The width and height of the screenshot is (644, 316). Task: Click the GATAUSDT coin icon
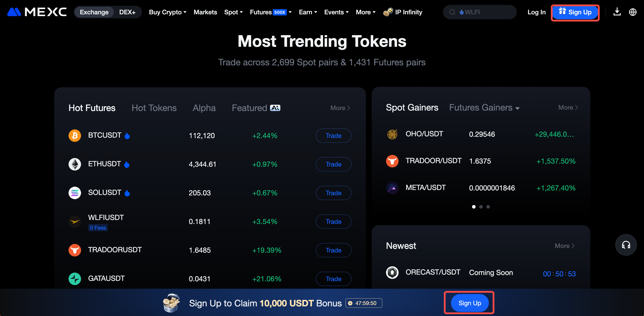[75, 279]
